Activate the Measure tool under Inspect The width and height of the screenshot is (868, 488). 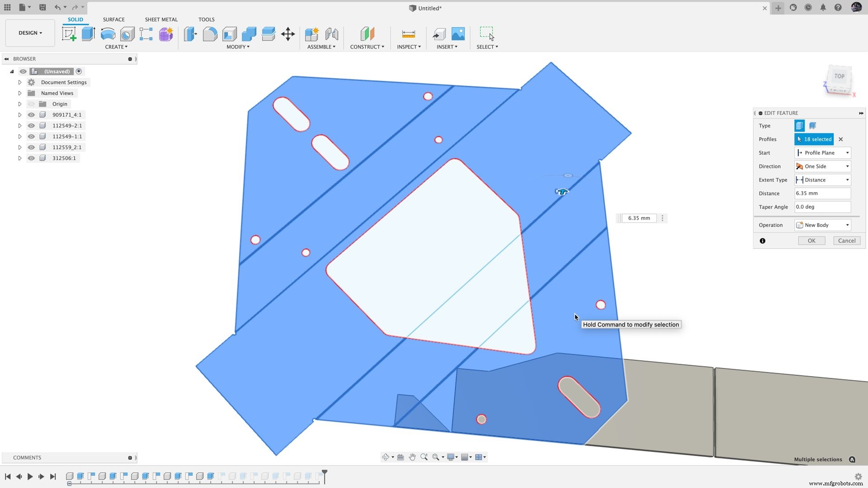pos(408,34)
